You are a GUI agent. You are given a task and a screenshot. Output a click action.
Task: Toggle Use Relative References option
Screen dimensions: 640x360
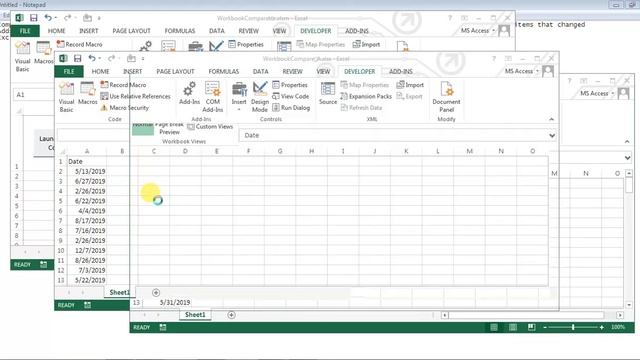136,96
